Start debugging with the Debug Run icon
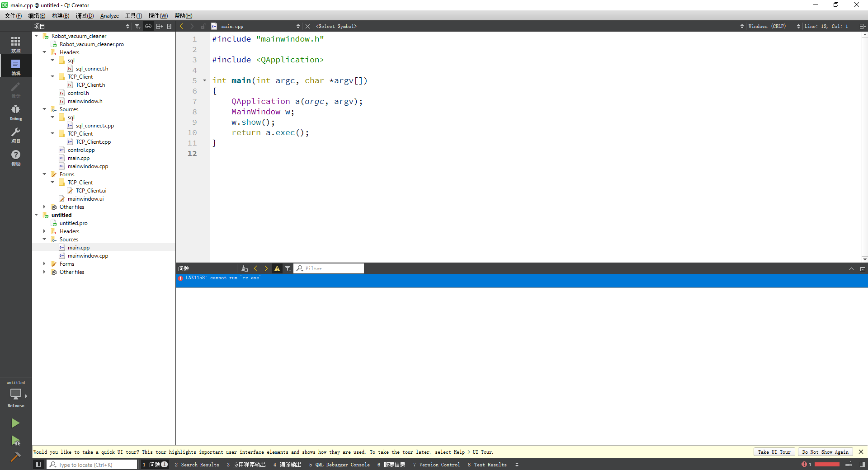 click(15, 441)
